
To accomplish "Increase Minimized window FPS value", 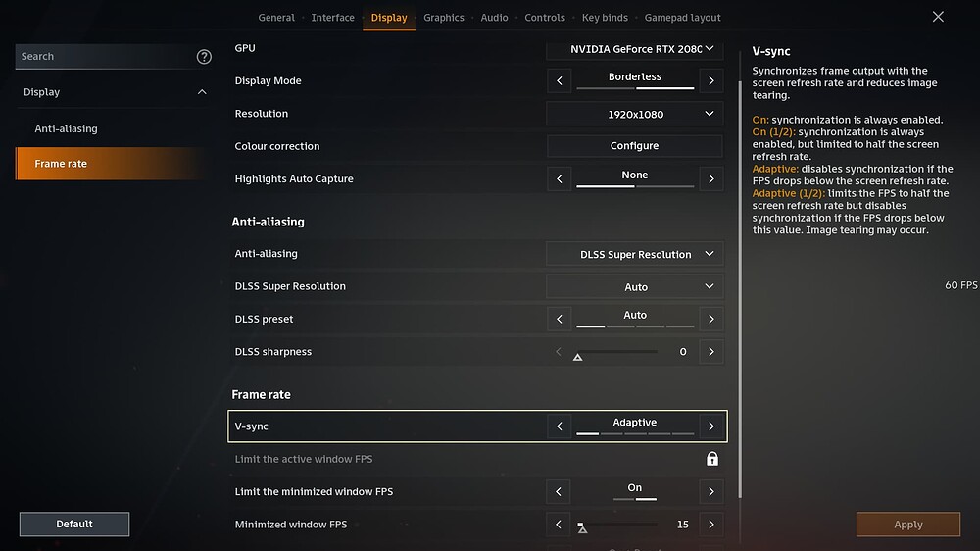I will 710,525.
